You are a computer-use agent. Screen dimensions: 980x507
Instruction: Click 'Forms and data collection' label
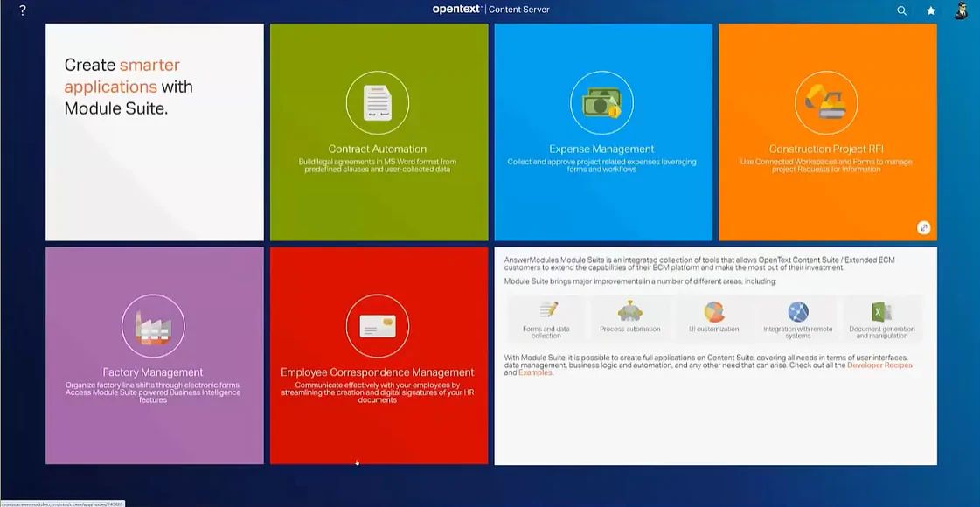(x=546, y=332)
